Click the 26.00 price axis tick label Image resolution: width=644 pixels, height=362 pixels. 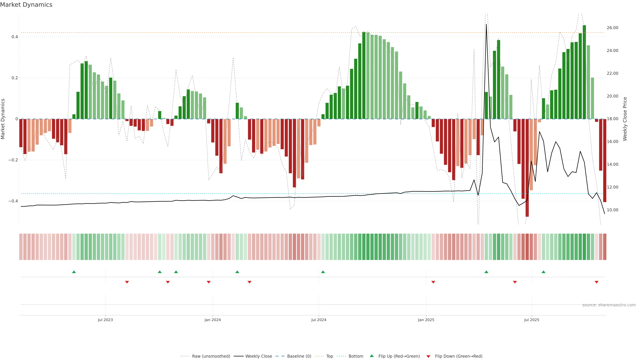612,28
